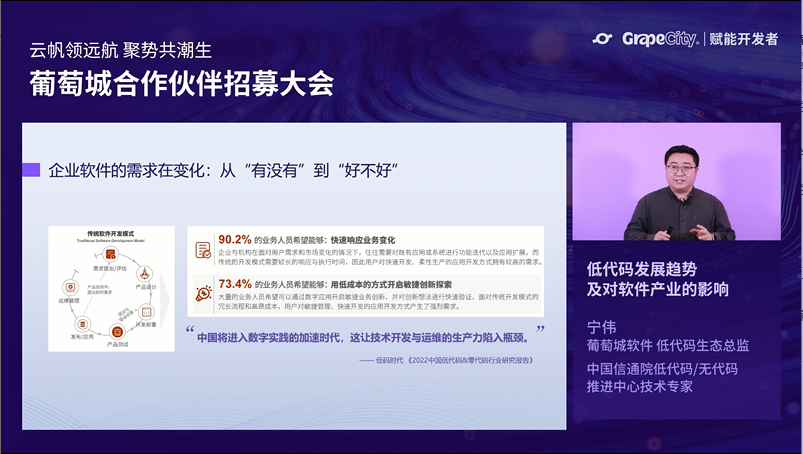Click the 传统软件开发模式 diagram title
This screenshot has width=803, height=454.
[x=111, y=234]
